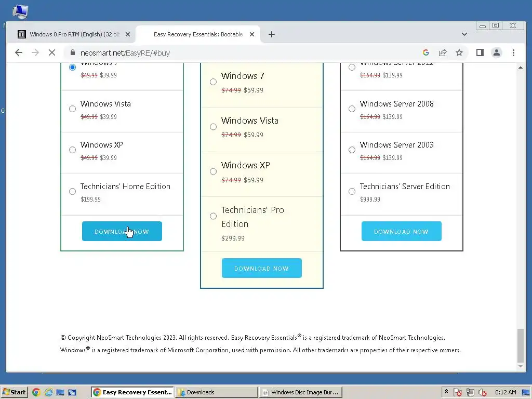Viewport: 532px width, 399px height.
Task: Select Windows 7 at $59.99
Action: click(x=213, y=82)
